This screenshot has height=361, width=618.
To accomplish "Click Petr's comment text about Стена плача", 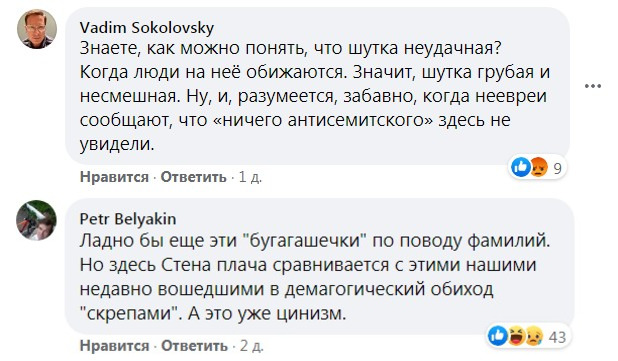I will (x=315, y=277).
